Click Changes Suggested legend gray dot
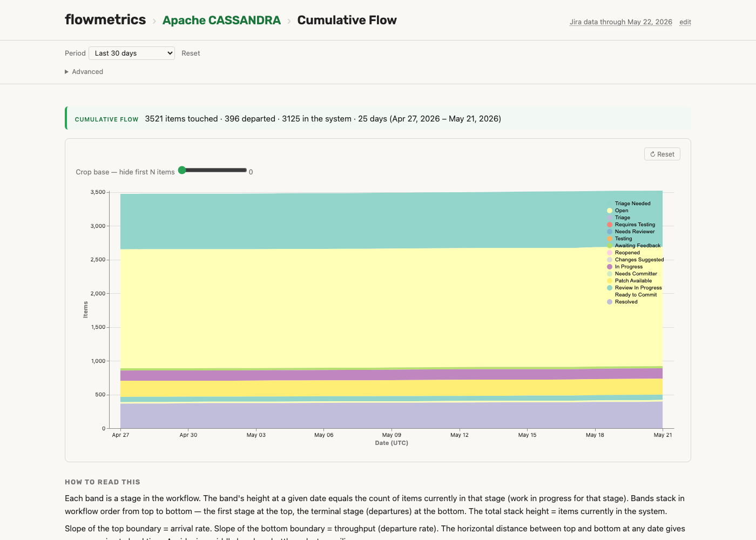The height and width of the screenshot is (540, 756). point(610,260)
